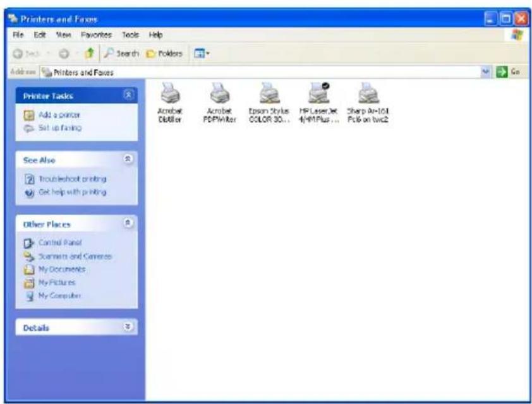Click the Control Panel icon

(x=29, y=243)
